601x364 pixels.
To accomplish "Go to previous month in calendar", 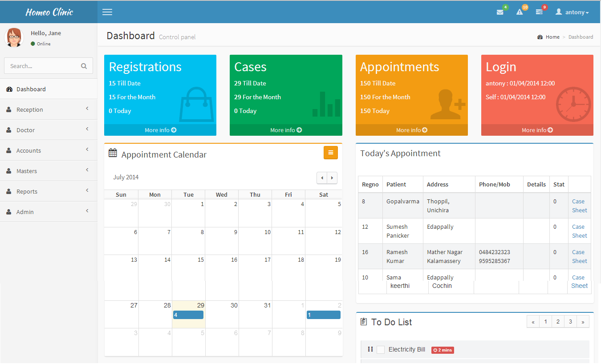I will [322, 178].
